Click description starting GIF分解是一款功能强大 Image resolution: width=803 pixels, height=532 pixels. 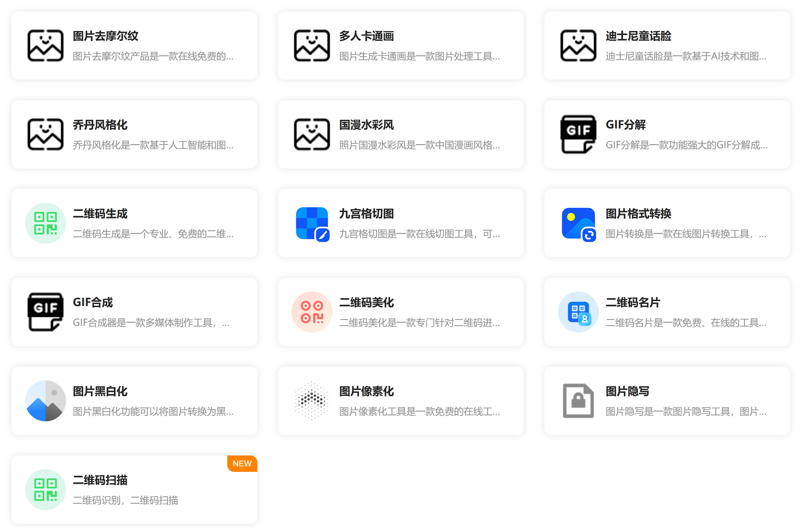tap(686, 145)
